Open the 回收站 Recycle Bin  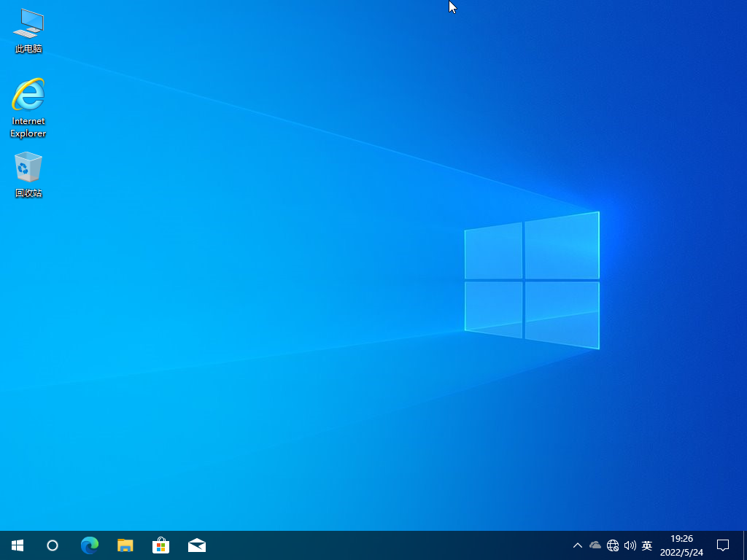(x=28, y=166)
